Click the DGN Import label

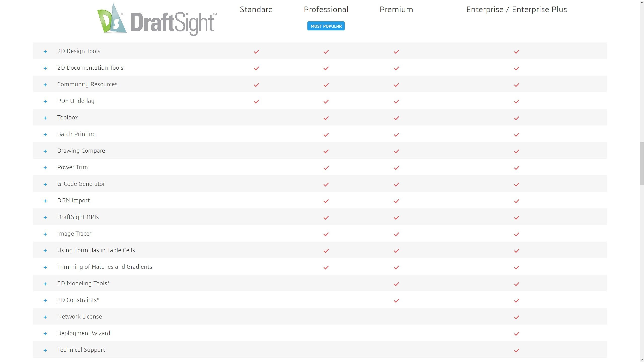[73, 201]
